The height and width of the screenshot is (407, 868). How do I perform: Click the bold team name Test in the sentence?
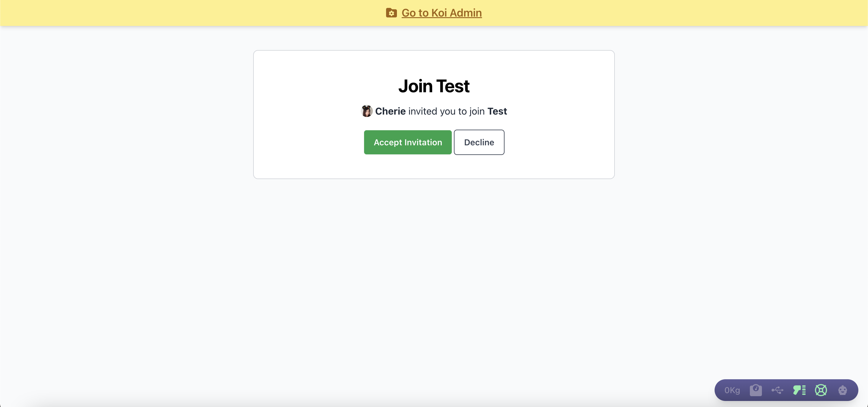click(497, 111)
